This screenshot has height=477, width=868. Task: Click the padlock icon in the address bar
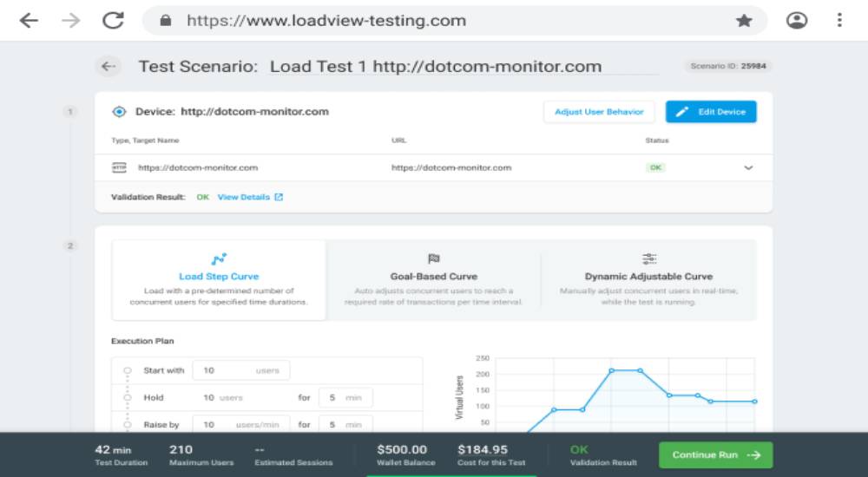165,21
